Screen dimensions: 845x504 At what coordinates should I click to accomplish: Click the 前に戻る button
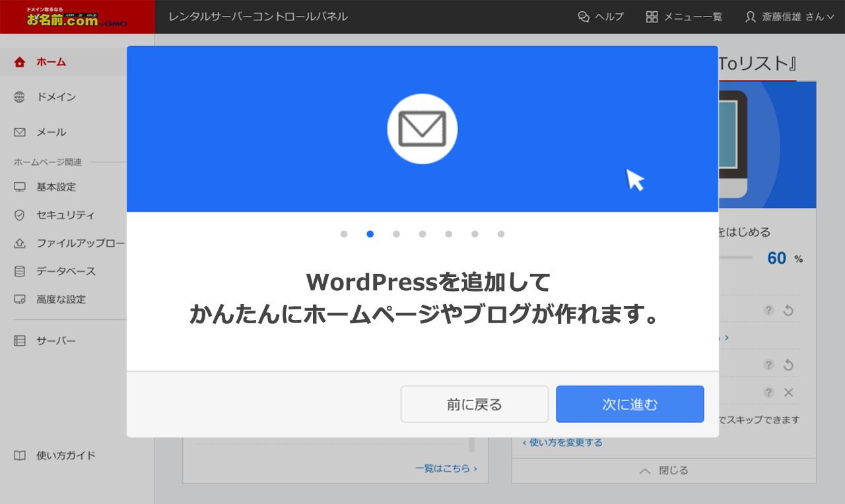click(x=474, y=404)
